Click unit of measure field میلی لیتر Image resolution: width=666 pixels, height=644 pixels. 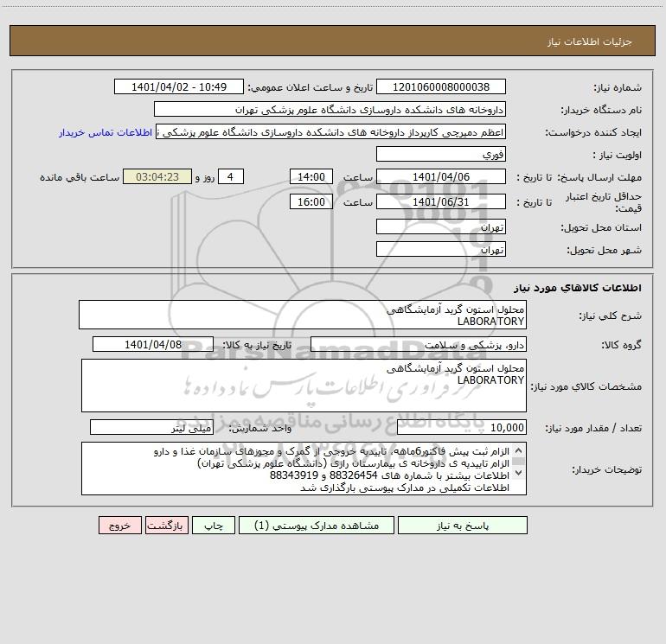pyautogui.click(x=151, y=427)
